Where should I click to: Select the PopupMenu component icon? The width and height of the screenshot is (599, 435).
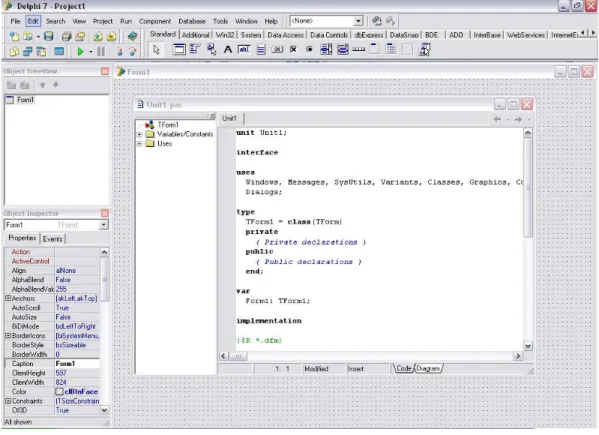(x=211, y=49)
